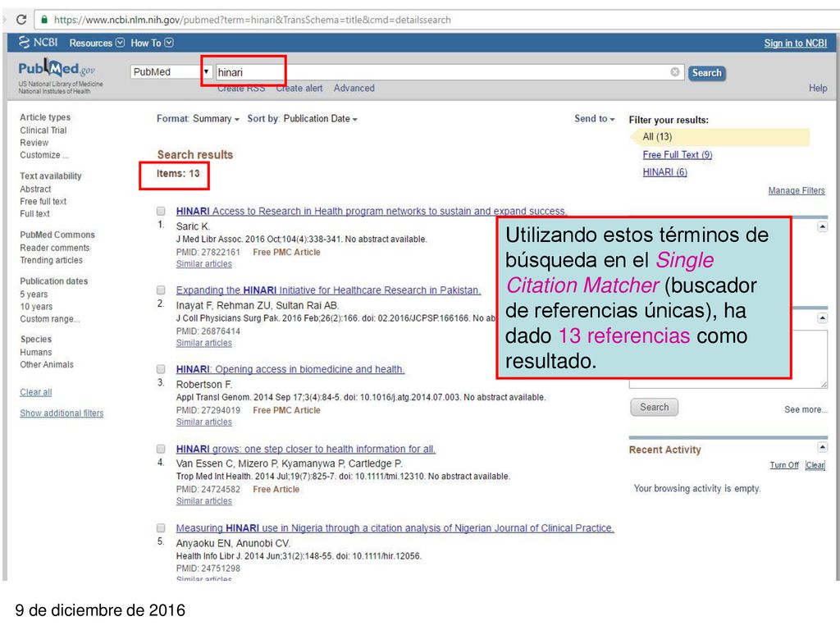Filter by Trending articles
This screenshot has width=840, height=630.
tap(52, 260)
